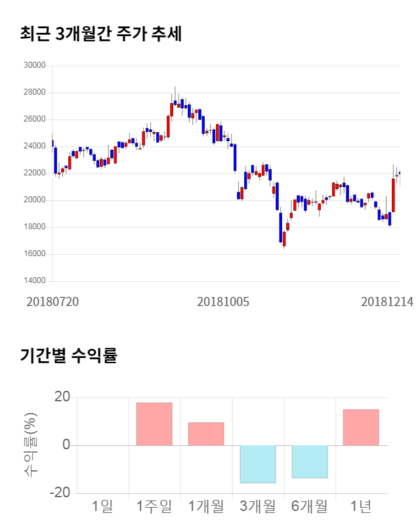420x532 pixels.
Task: Select the 6개월 blue negative bar
Action: pos(310,462)
